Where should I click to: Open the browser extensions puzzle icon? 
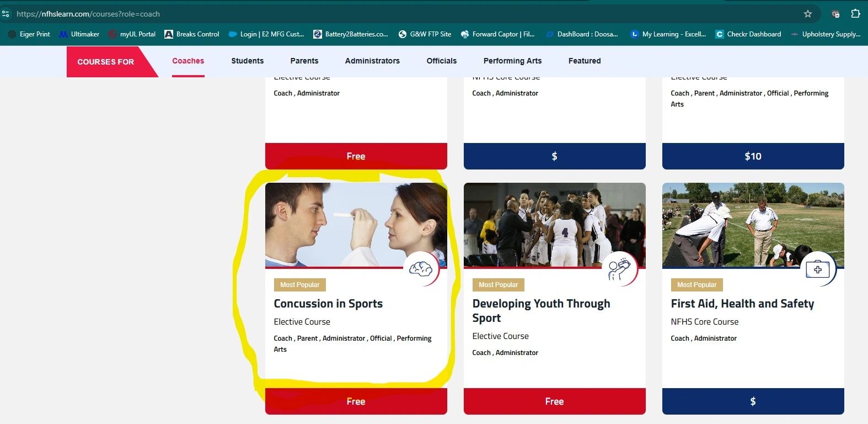855,14
